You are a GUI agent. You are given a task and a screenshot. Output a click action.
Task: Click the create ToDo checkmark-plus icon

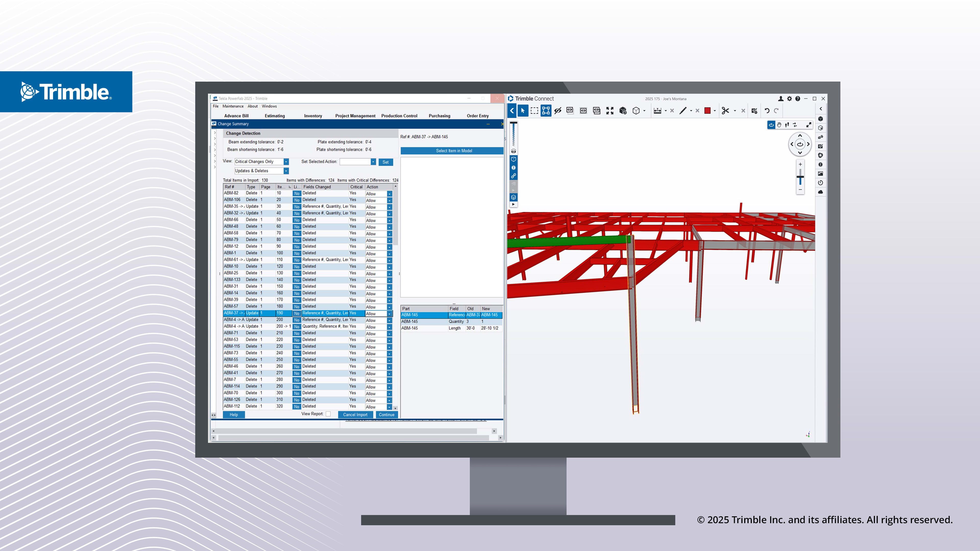pyautogui.click(x=754, y=111)
